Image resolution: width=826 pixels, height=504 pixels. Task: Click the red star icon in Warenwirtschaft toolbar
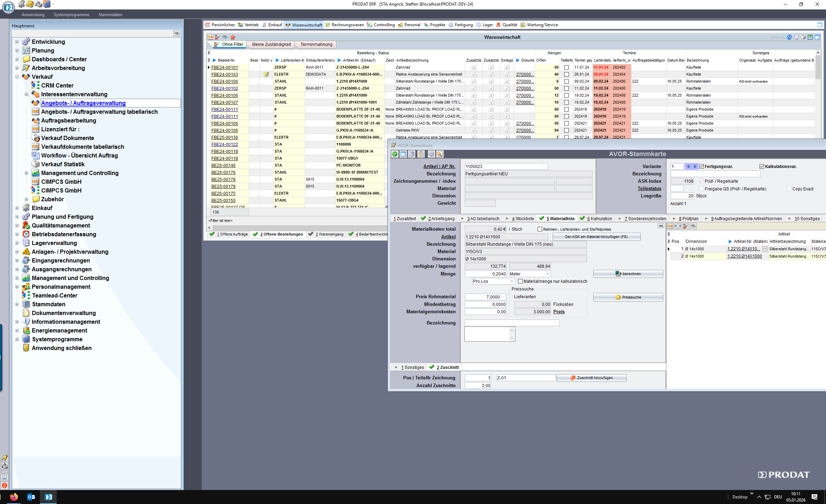click(x=233, y=37)
